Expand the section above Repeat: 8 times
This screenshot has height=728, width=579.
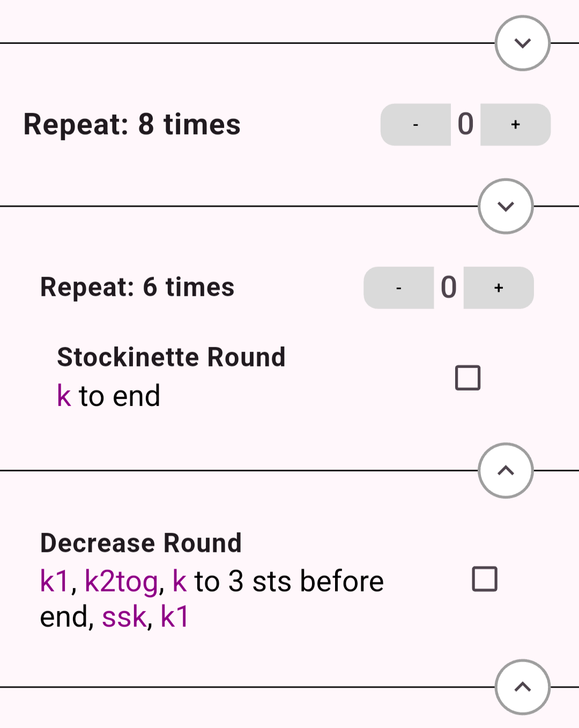click(x=522, y=43)
